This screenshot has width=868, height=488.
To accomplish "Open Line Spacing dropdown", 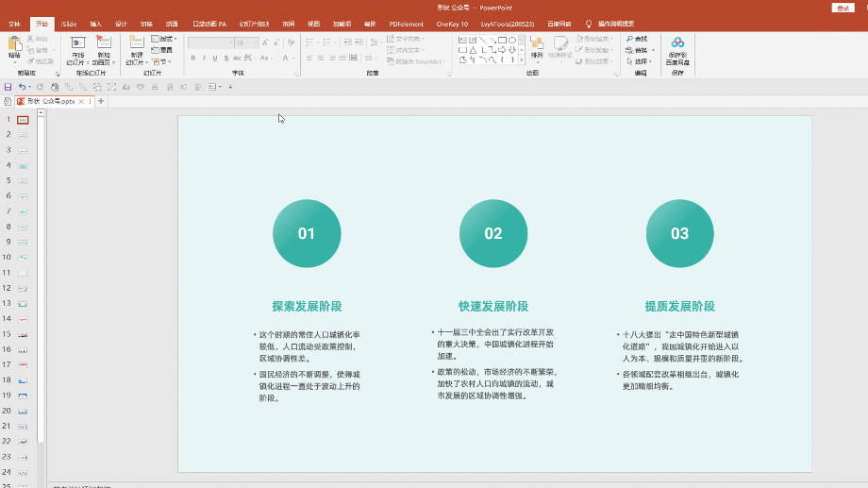I will (376, 42).
